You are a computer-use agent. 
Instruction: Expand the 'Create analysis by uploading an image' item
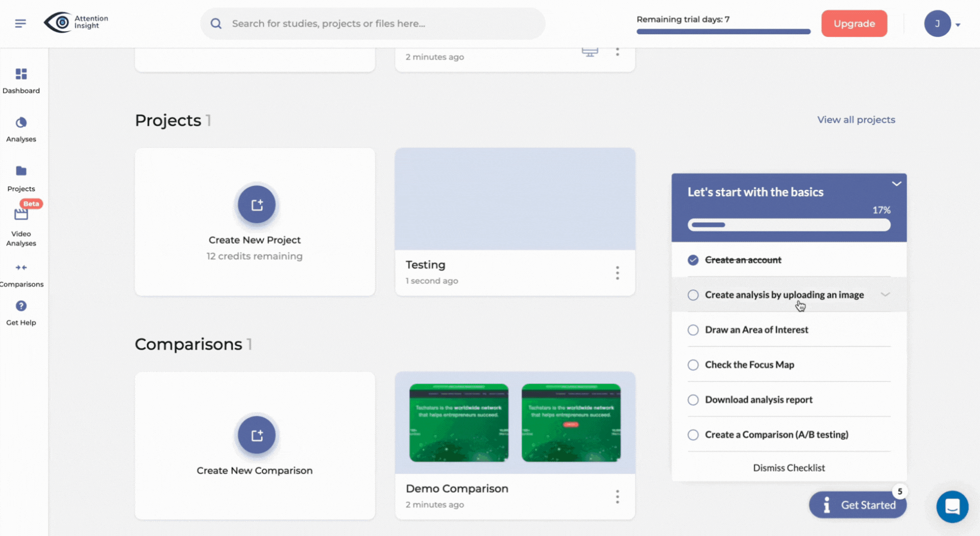click(x=886, y=295)
